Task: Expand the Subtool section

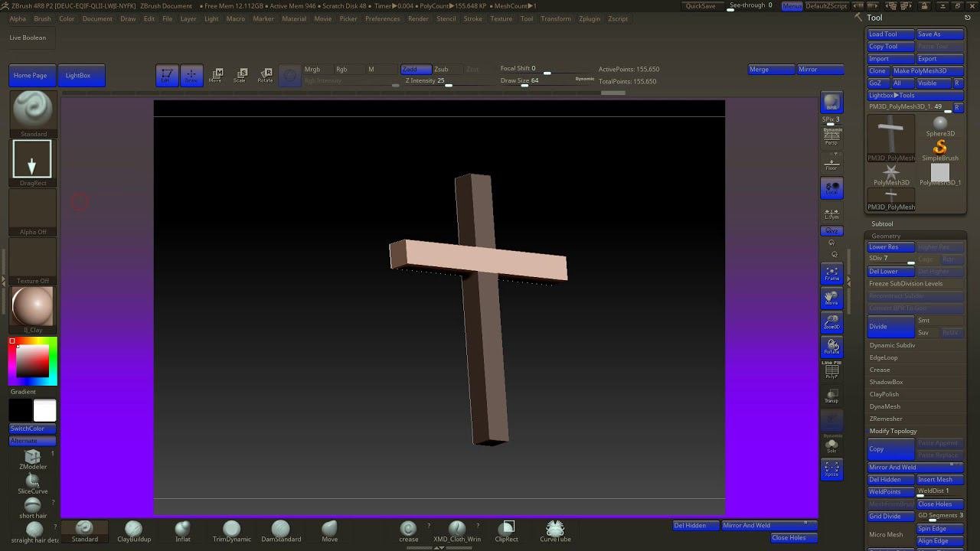Action: 882,223
